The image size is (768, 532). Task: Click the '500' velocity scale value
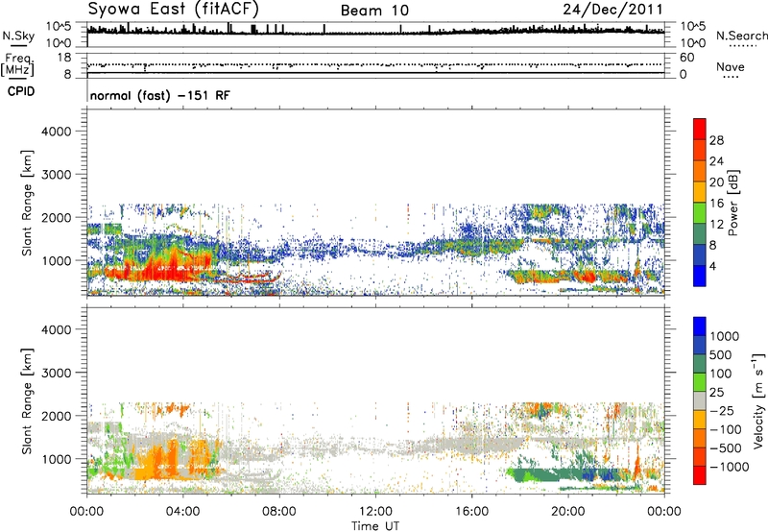pos(722,354)
